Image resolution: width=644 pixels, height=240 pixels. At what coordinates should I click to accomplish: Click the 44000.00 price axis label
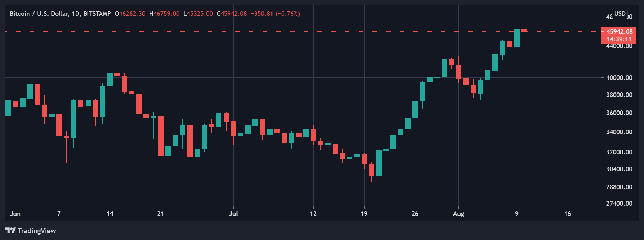619,46
